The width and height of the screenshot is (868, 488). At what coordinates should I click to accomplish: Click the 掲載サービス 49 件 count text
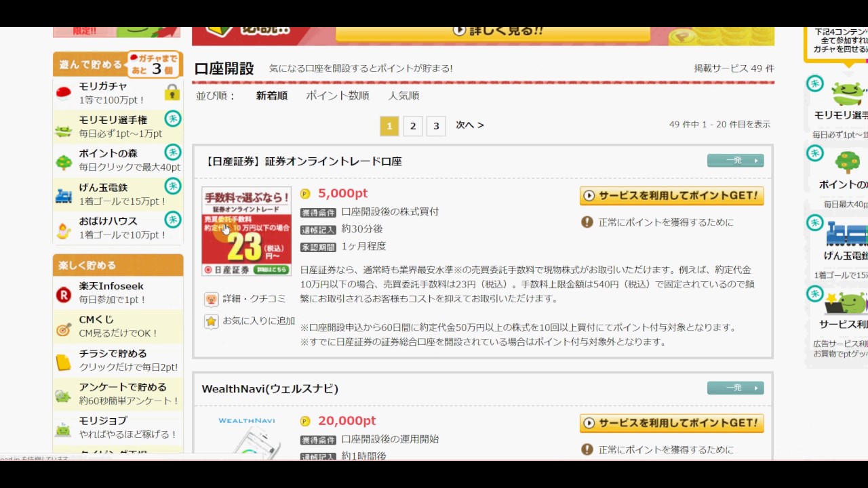click(x=734, y=68)
